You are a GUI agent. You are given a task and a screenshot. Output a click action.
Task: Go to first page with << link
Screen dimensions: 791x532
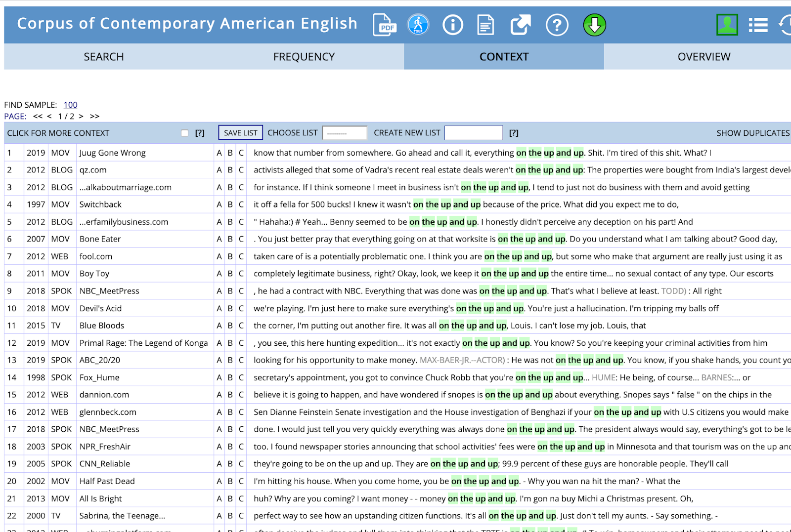pos(38,116)
